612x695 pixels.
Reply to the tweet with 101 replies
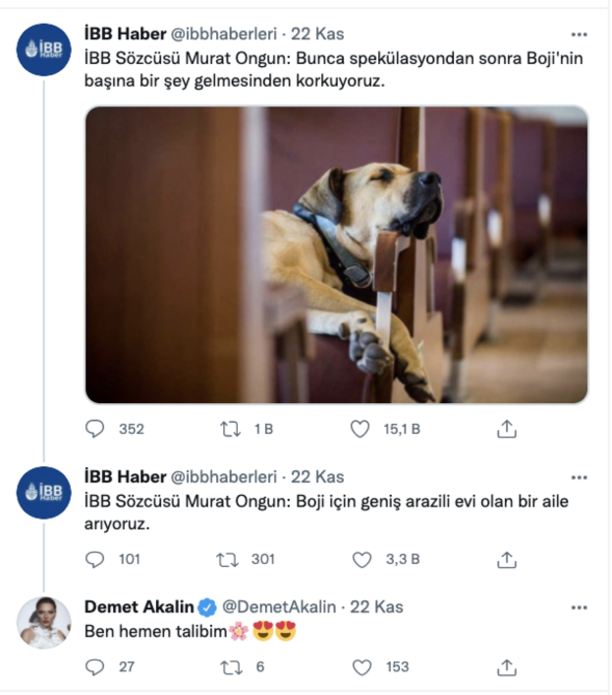[x=95, y=559]
